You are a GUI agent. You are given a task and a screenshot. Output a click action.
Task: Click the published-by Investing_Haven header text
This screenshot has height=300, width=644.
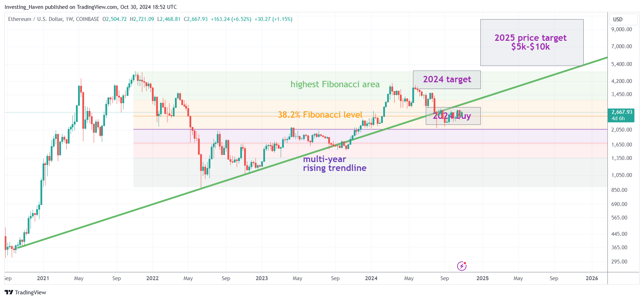pos(90,7)
